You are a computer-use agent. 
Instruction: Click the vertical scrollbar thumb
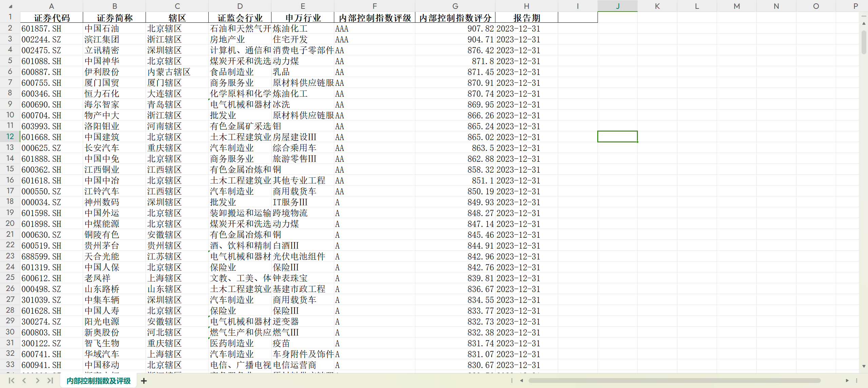coord(864,42)
